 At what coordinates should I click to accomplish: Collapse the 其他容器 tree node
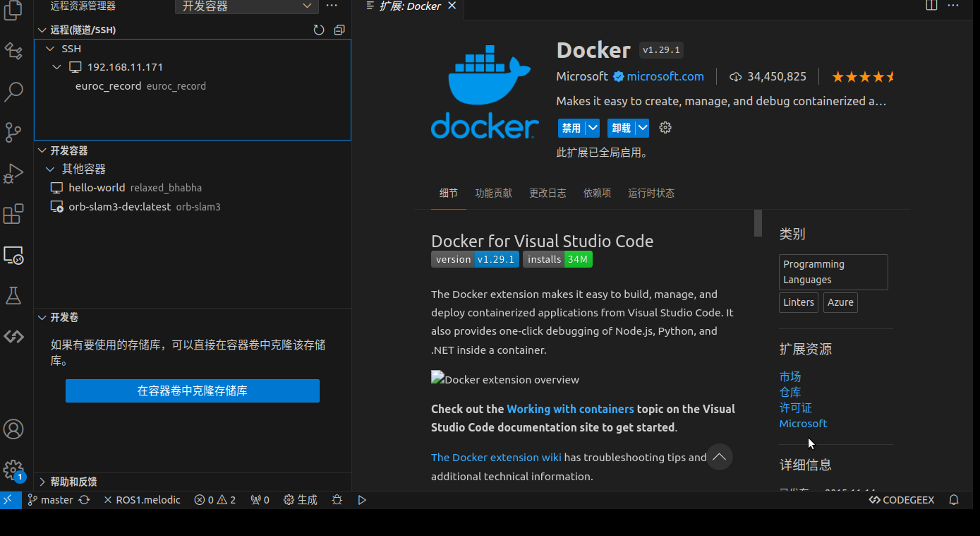[x=50, y=169]
